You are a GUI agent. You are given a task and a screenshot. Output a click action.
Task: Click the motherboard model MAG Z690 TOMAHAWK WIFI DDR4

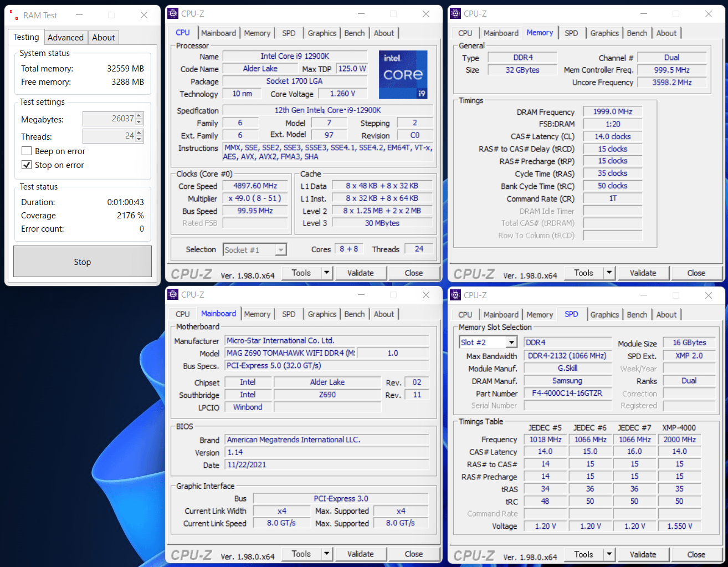pos(291,353)
